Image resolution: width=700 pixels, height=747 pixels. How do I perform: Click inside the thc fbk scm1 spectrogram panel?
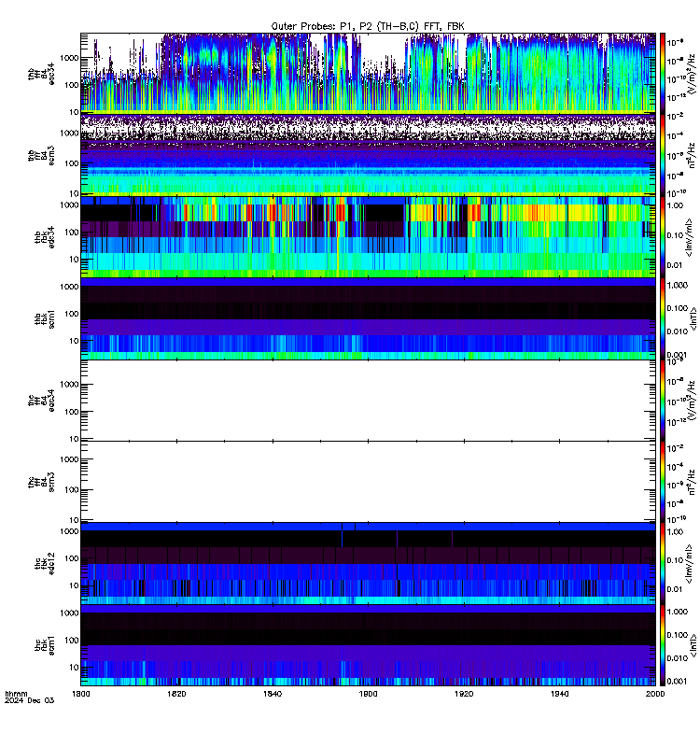(368, 645)
